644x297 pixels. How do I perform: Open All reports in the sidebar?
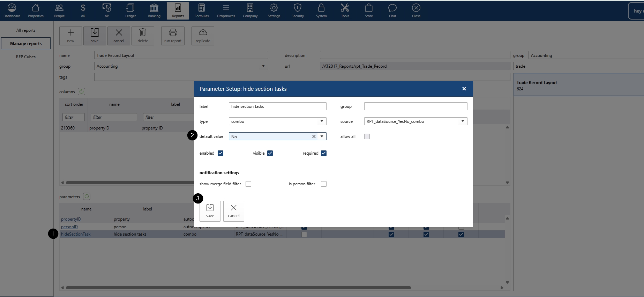tap(26, 30)
